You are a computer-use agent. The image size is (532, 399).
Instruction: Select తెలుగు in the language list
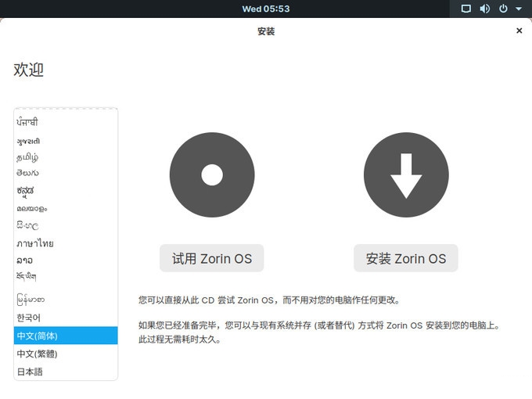(66, 173)
